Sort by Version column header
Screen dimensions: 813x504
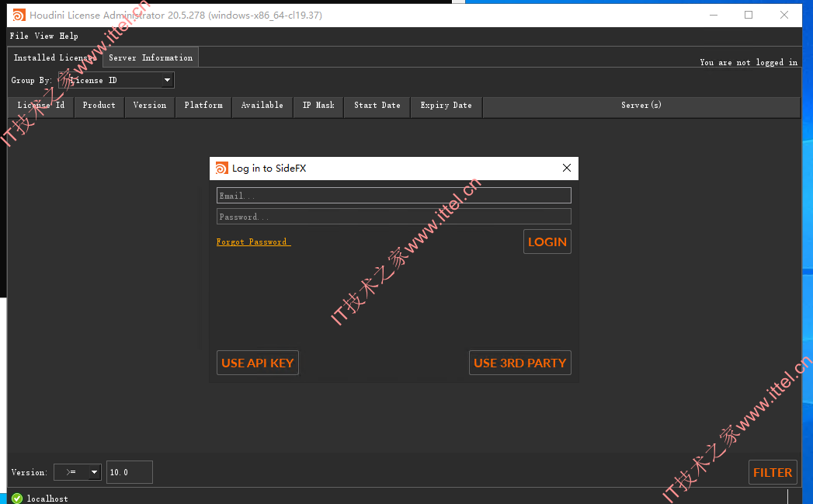pyautogui.click(x=150, y=106)
